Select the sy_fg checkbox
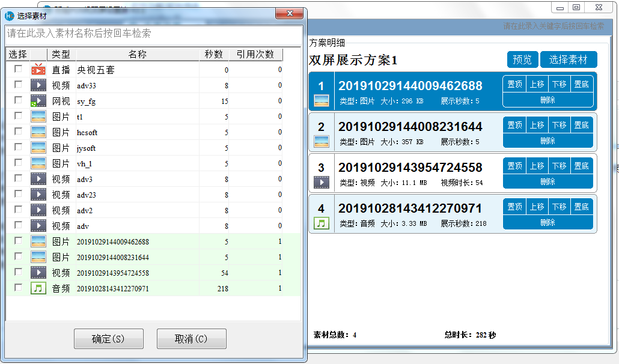Image resolution: width=619 pixels, height=364 pixels. point(18,100)
